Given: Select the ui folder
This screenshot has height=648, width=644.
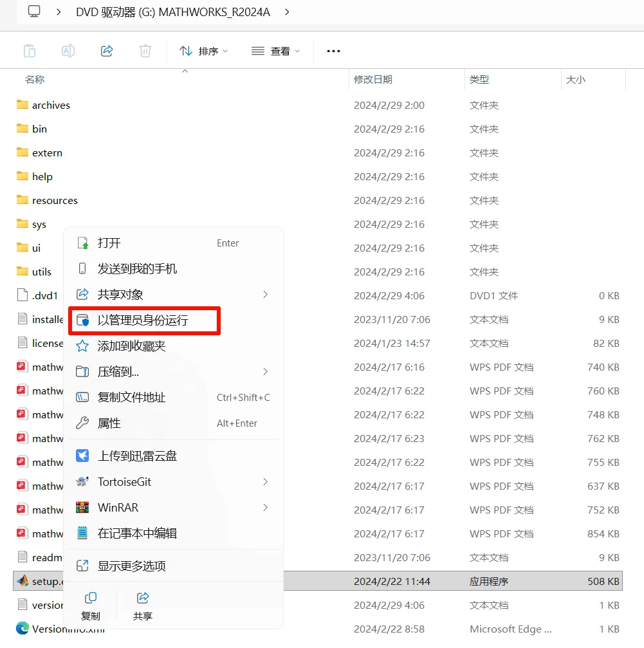Looking at the screenshot, I should [28, 248].
